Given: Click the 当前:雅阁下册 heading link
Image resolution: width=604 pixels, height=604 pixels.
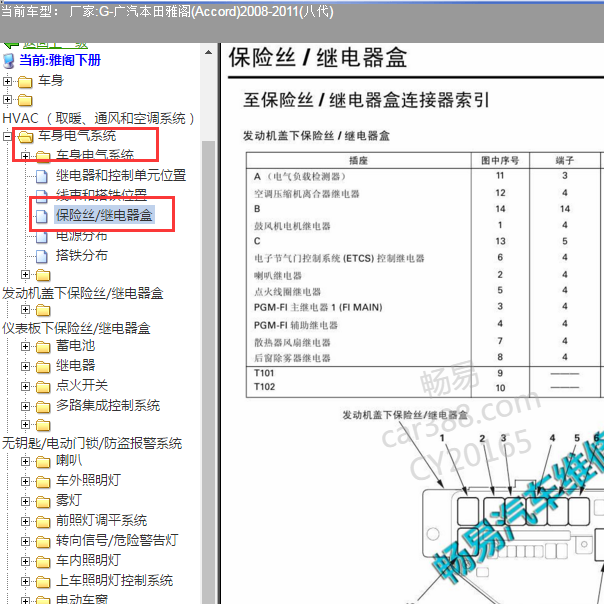Looking at the screenshot, I should pos(60,60).
